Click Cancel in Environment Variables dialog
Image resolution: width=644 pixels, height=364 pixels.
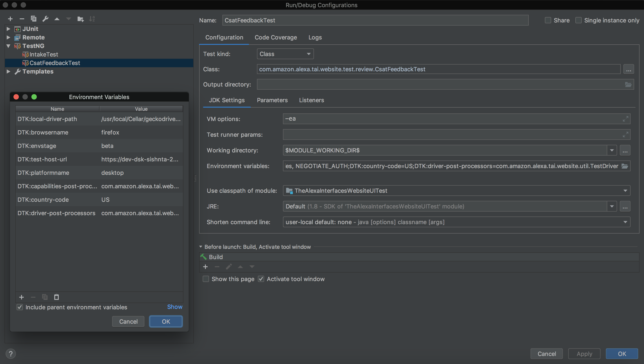128,321
